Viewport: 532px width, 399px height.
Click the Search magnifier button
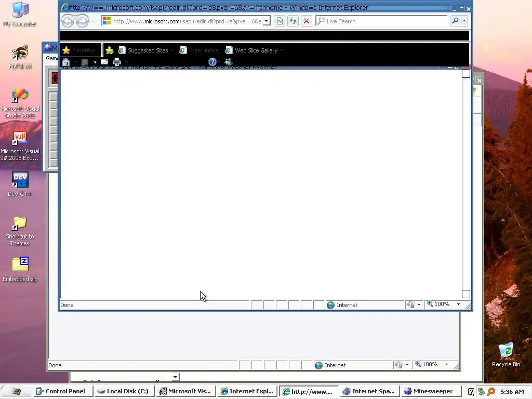455,21
